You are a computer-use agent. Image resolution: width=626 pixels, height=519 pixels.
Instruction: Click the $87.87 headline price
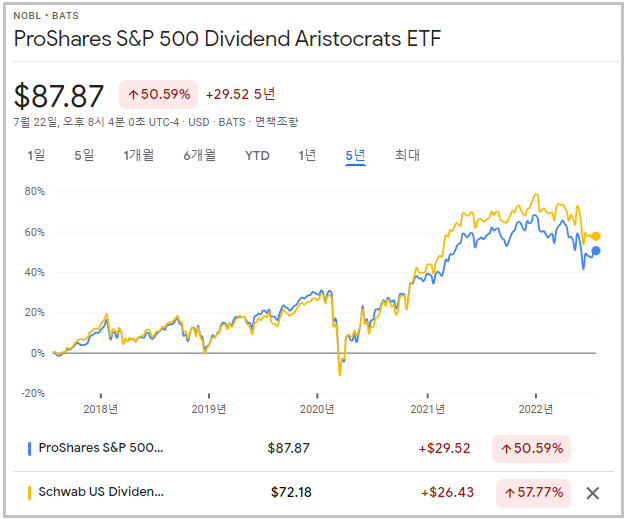[59, 96]
